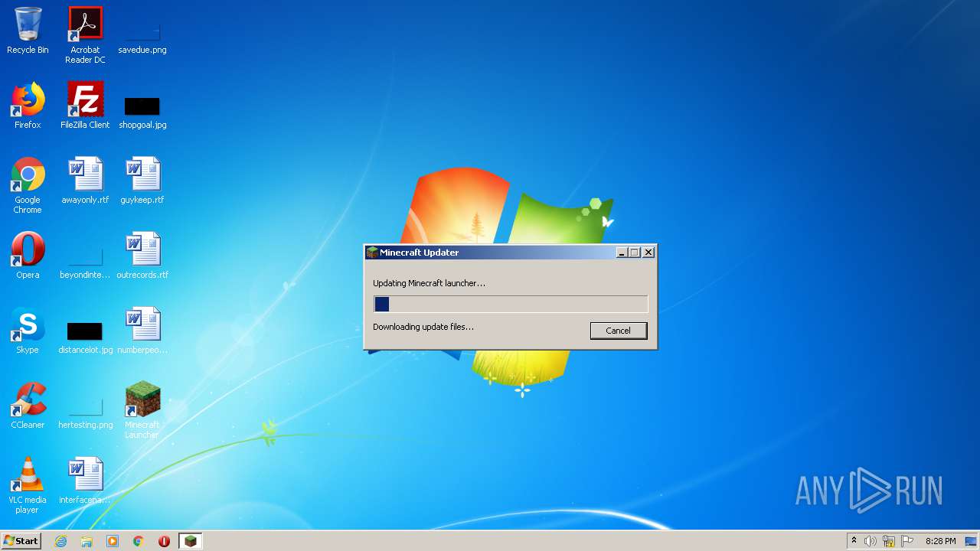Launch Skype desktop shortcut
The image size is (980, 551).
(x=28, y=331)
